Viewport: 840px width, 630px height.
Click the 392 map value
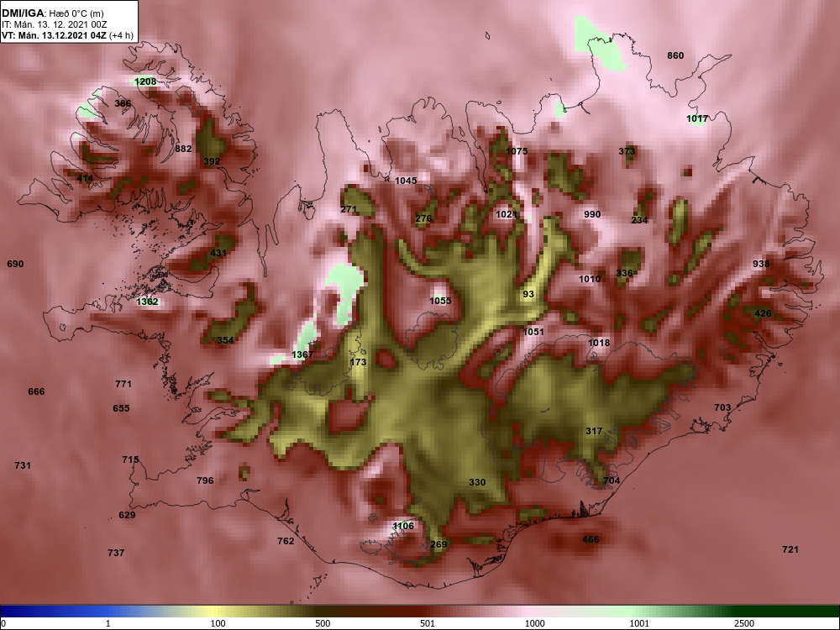pyautogui.click(x=212, y=161)
